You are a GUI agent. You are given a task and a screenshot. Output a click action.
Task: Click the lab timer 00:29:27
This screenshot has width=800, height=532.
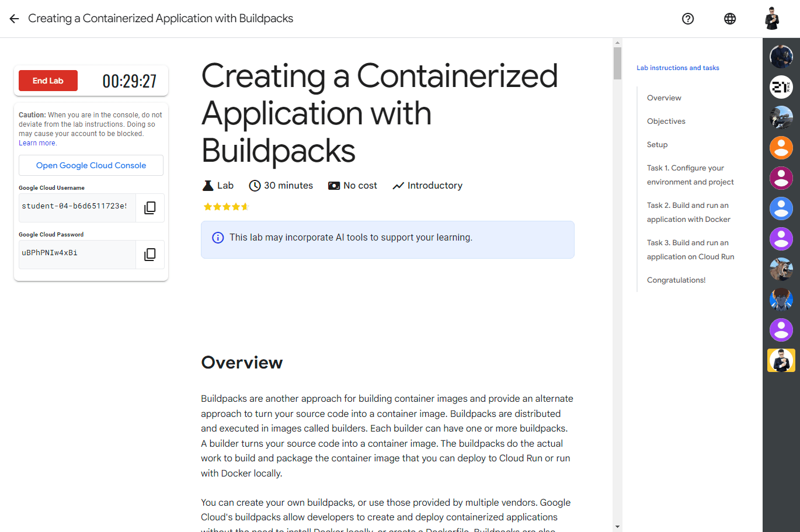point(130,81)
